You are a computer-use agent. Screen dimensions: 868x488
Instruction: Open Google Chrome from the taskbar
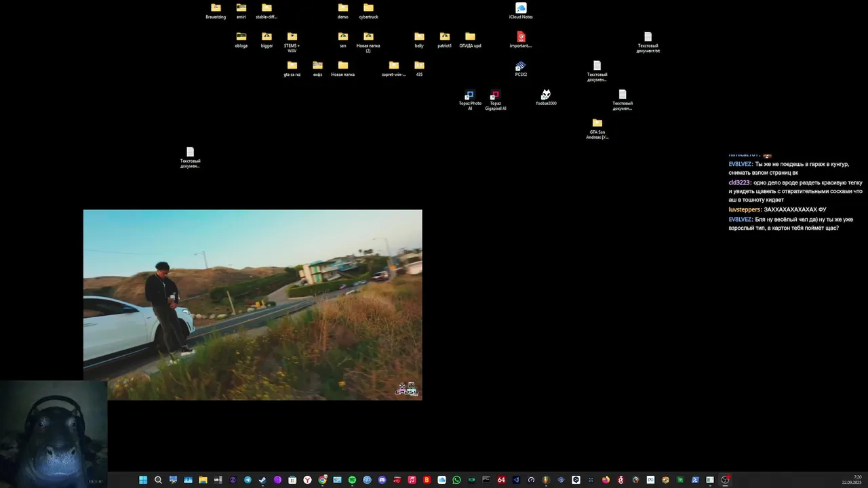(322, 480)
